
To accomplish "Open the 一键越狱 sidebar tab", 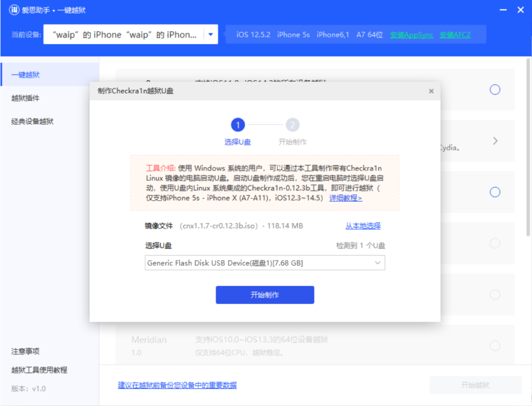I will [26, 75].
